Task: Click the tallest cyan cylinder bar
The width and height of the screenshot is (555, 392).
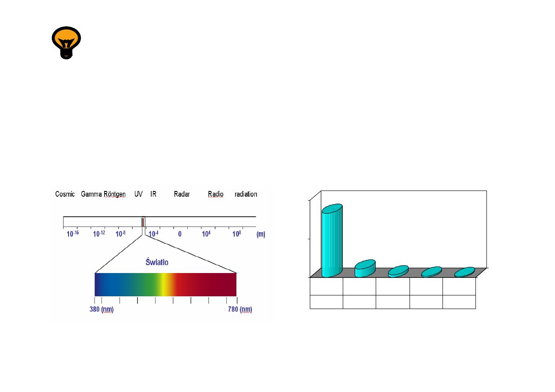Action: 332,241
